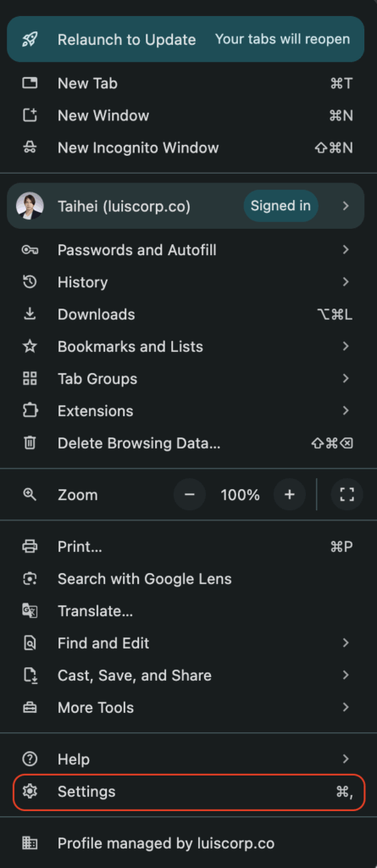Click the Translate icon

tap(30, 611)
